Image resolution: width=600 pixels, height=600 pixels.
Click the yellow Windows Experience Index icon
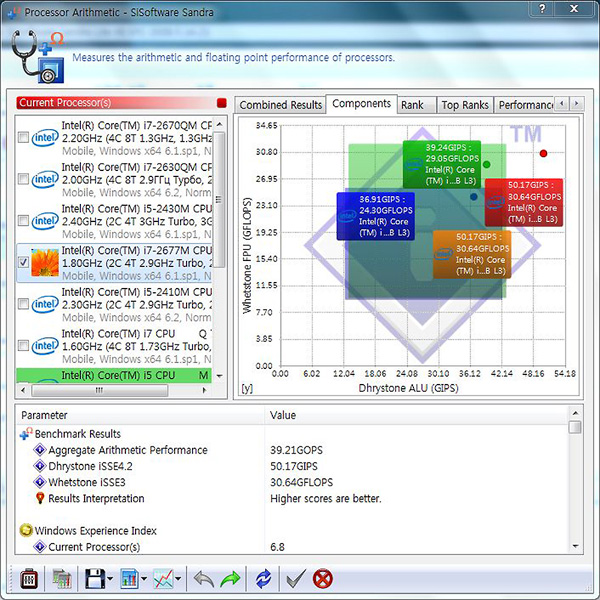click(26, 530)
